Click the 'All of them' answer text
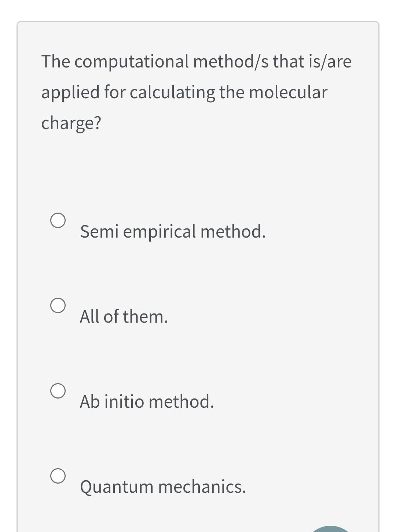The width and height of the screenshot is (396, 532). 124,316
